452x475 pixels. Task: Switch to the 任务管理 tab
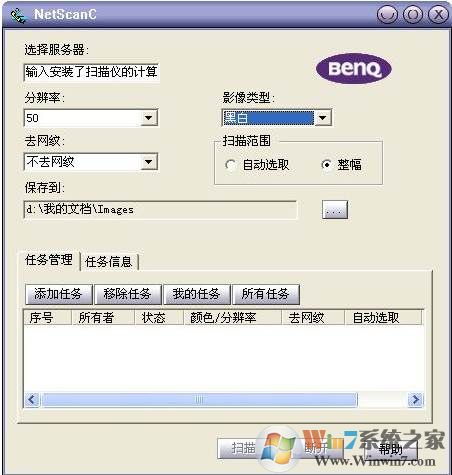[49, 260]
